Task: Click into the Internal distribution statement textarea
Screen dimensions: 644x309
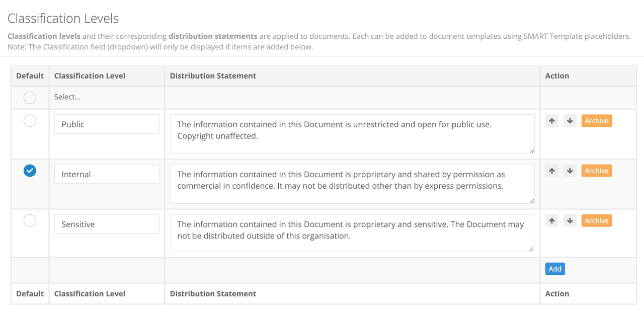Action: click(352, 184)
